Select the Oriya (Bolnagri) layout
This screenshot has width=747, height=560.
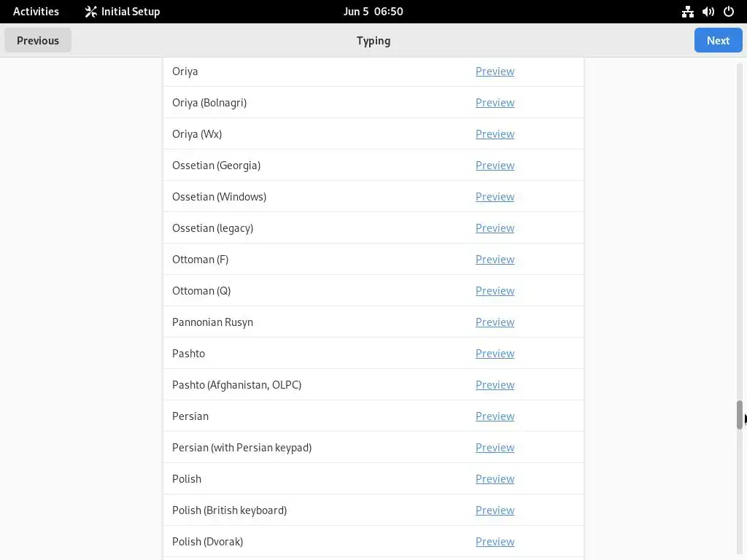209,103
